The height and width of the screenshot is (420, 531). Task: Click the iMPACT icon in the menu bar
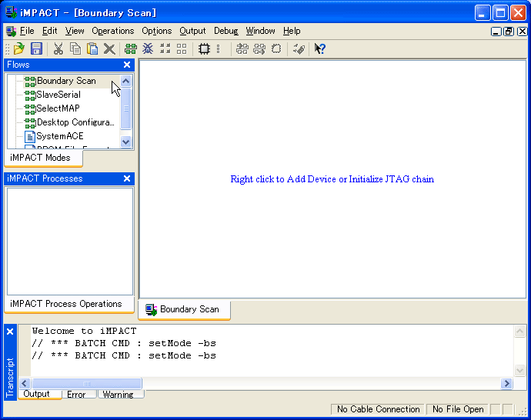[x=12, y=31]
